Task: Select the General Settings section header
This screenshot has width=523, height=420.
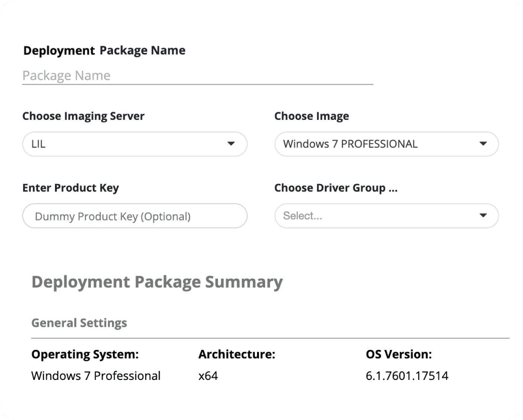Action: click(x=79, y=323)
